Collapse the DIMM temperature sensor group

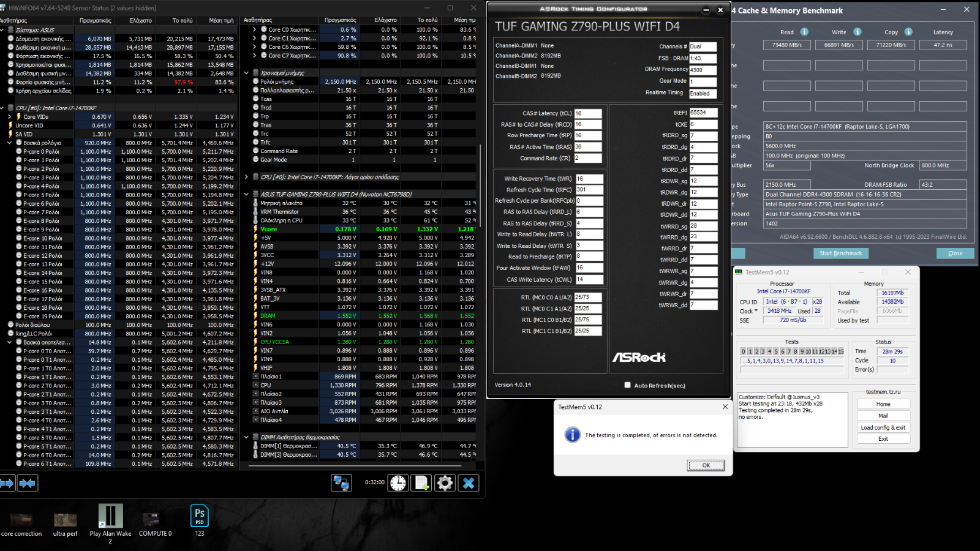point(246,437)
